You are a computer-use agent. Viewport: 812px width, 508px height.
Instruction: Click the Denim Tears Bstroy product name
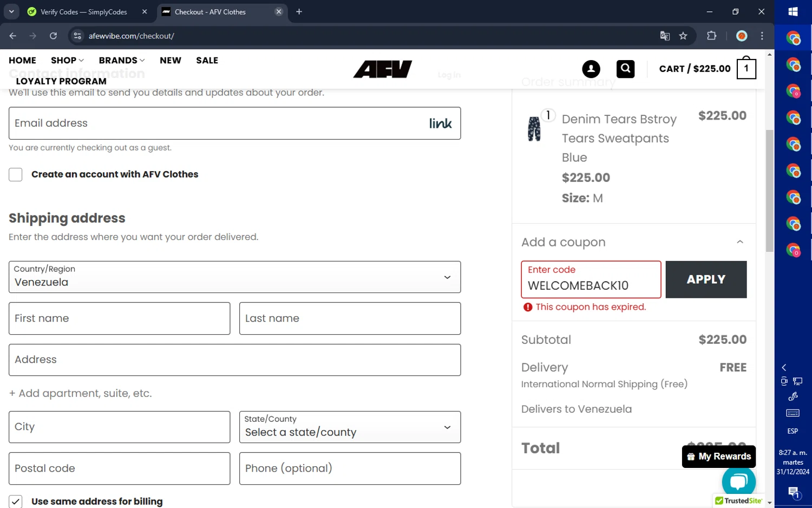point(619,138)
